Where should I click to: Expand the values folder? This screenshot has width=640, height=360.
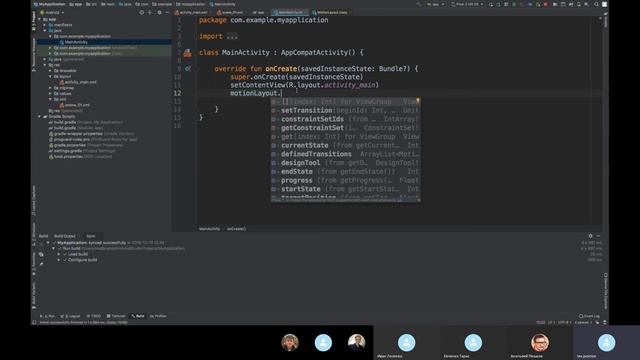point(51,93)
